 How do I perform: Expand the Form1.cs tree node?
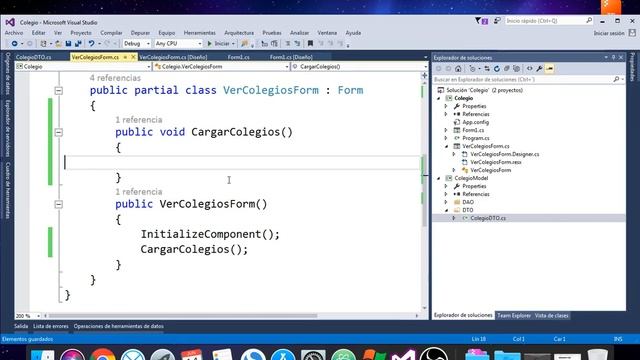(446, 130)
